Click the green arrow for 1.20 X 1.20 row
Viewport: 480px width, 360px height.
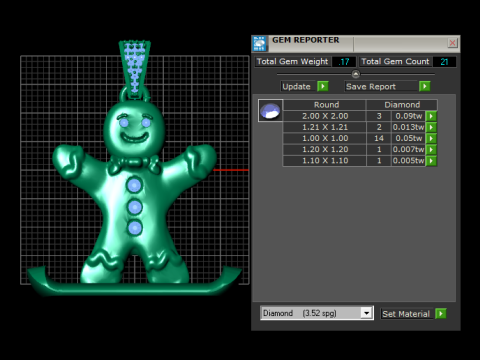click(431, 149)
